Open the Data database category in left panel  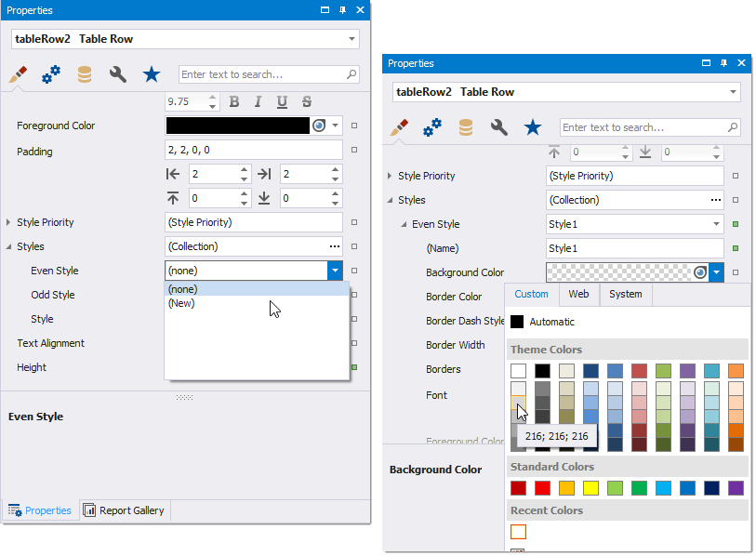pos(85,74)
